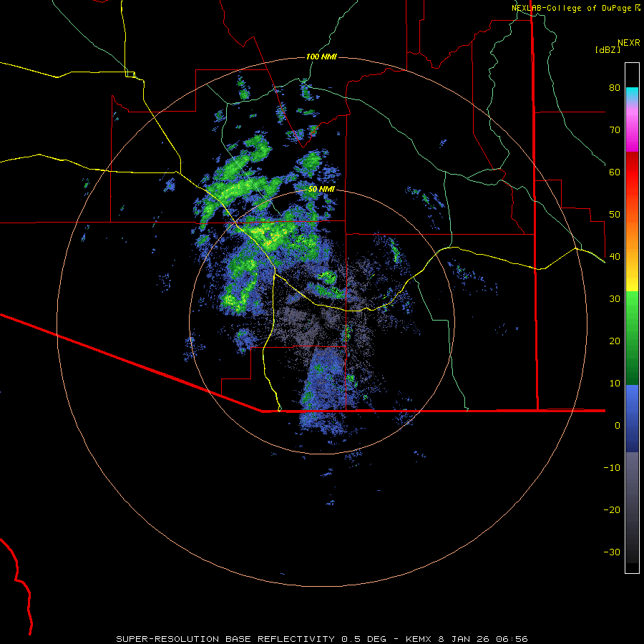Click the 0 value on the dBZ scale

click(x=618, y=426)
